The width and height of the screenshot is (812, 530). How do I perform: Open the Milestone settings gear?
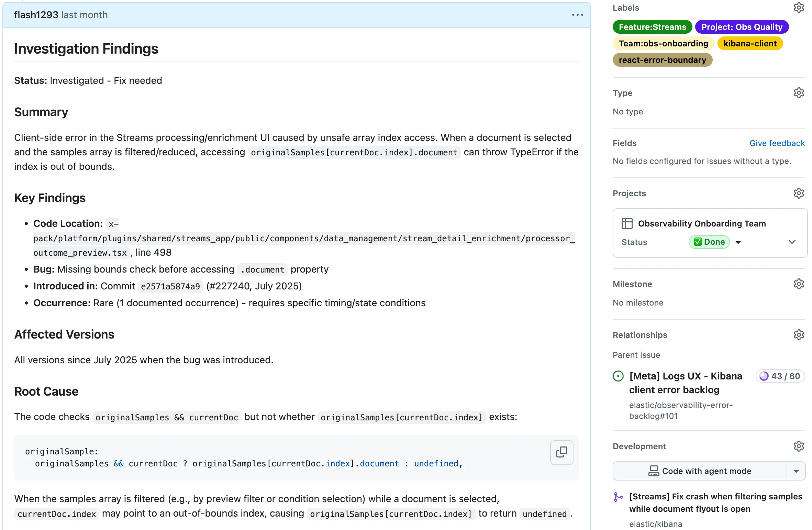[799, 284]
